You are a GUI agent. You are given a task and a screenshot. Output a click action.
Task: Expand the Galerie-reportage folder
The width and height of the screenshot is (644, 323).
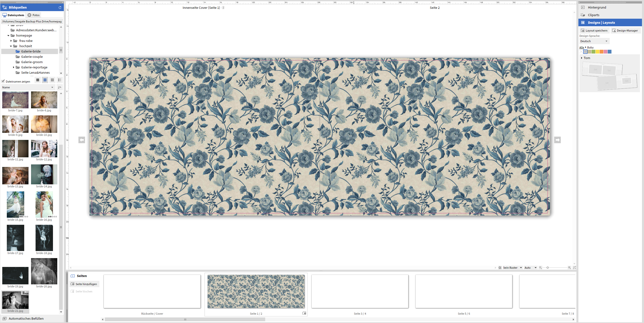click(14, 67)
